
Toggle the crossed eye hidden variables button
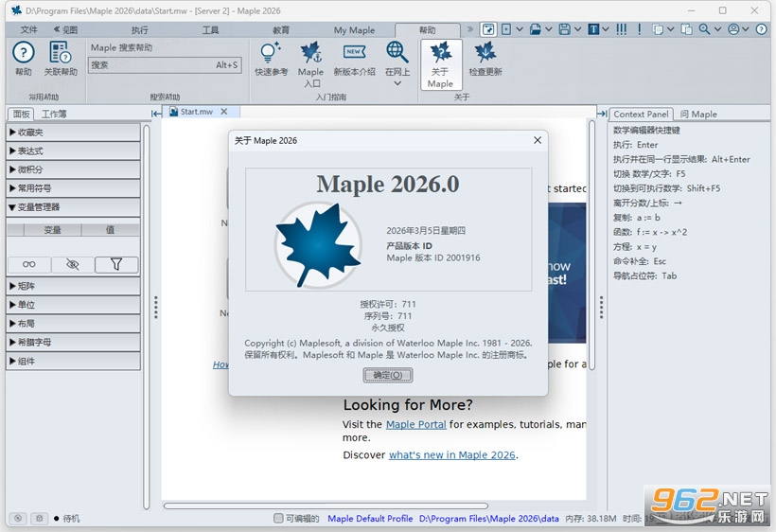click(x=73, y=265)
